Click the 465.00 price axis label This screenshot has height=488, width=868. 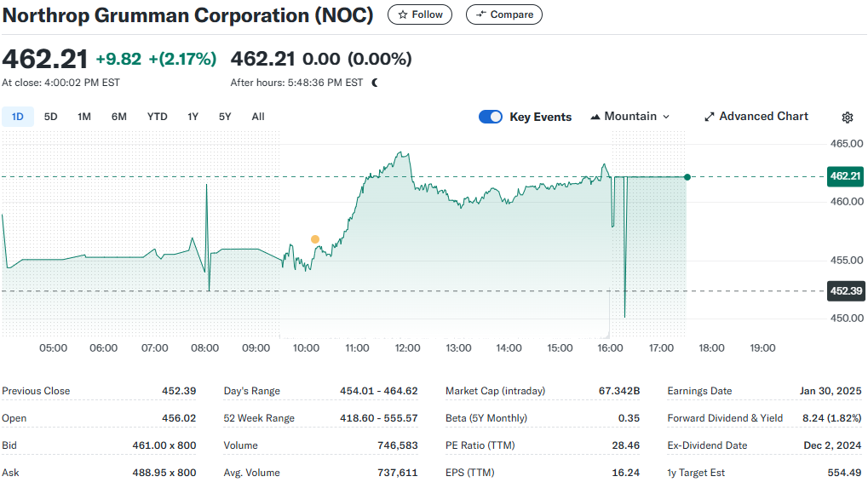pyautogui.click(x=847, y=143)
